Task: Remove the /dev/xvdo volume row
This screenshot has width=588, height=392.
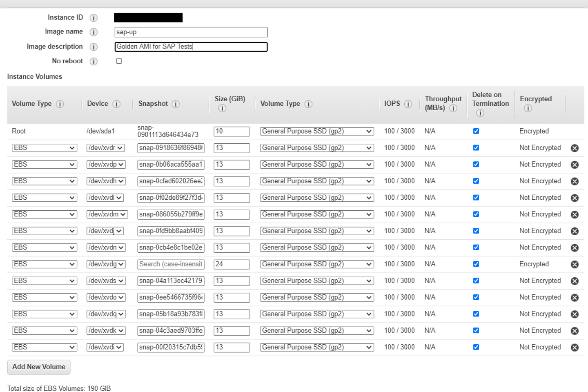Action: point(575,298)
